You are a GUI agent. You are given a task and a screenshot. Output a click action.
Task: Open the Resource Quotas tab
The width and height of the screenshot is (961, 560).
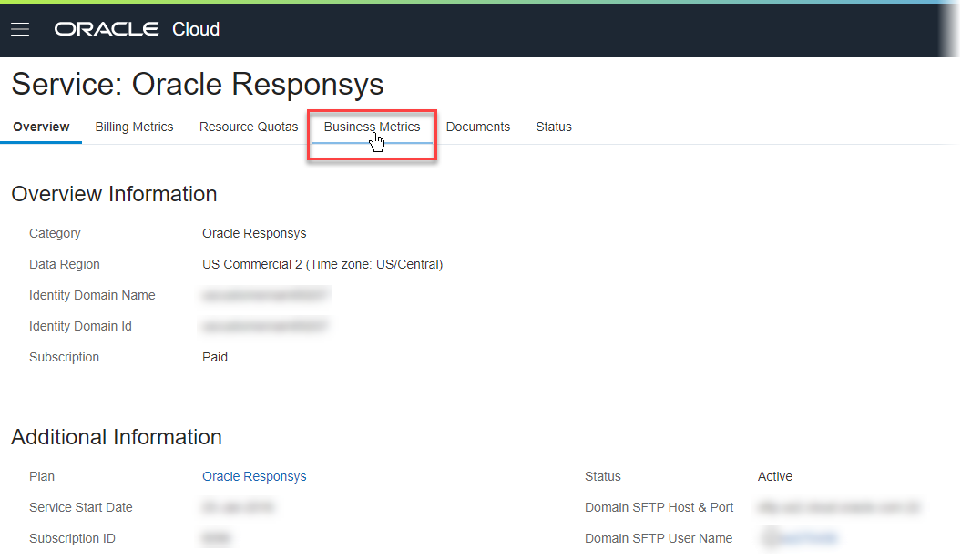248,127
